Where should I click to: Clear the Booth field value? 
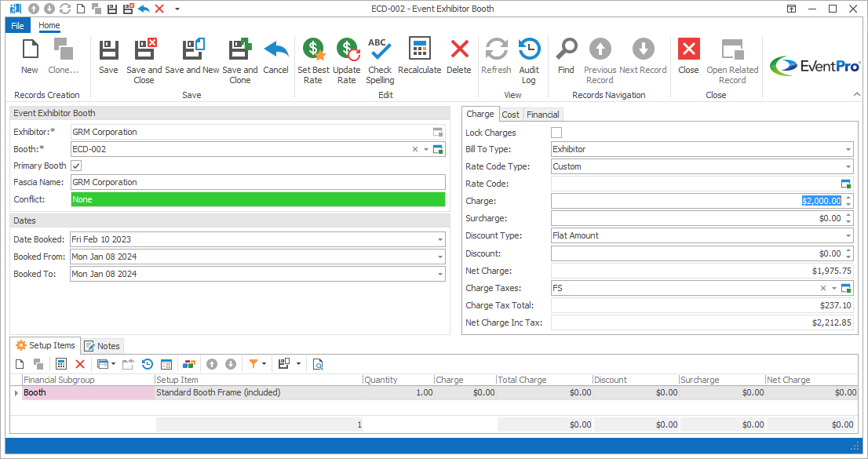[x=414, y=149]
